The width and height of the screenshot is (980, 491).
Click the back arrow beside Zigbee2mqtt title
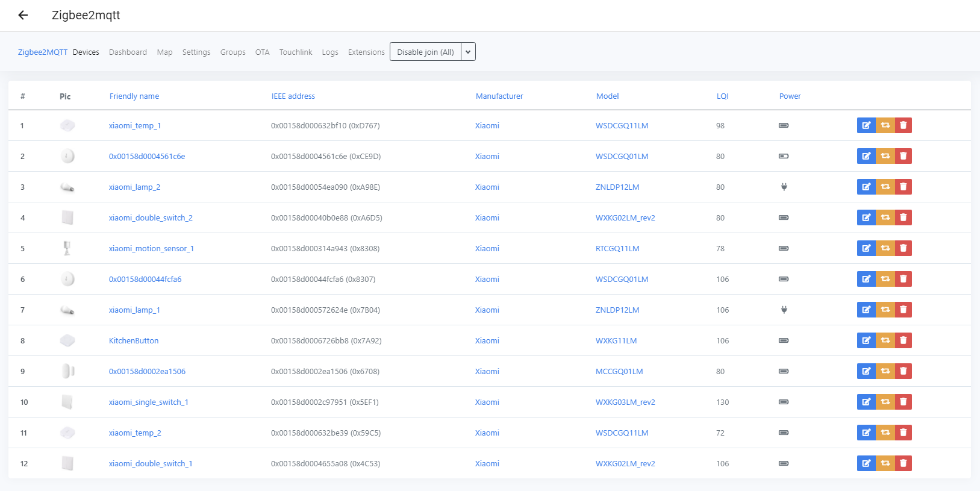(23, 15)
